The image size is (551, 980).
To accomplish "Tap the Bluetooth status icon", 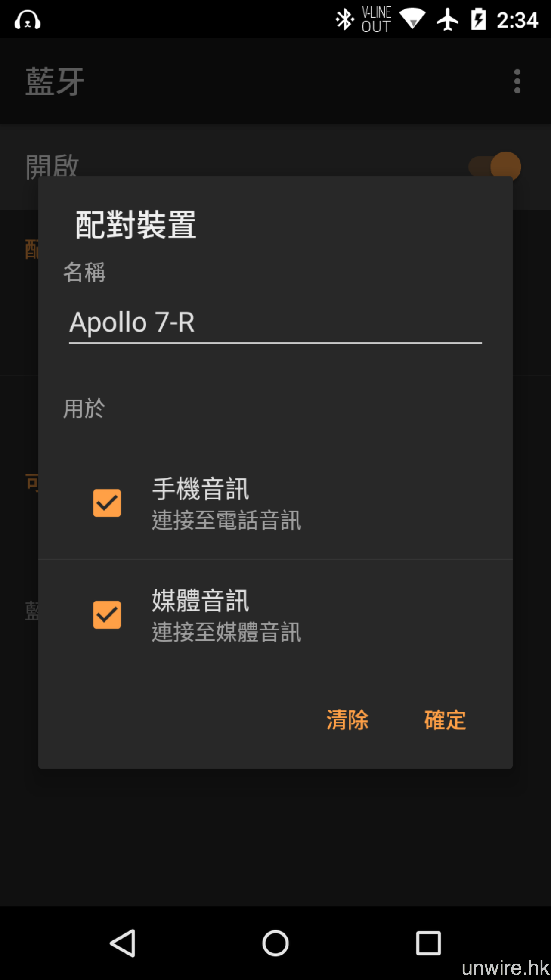I will [x=344, y=20].
